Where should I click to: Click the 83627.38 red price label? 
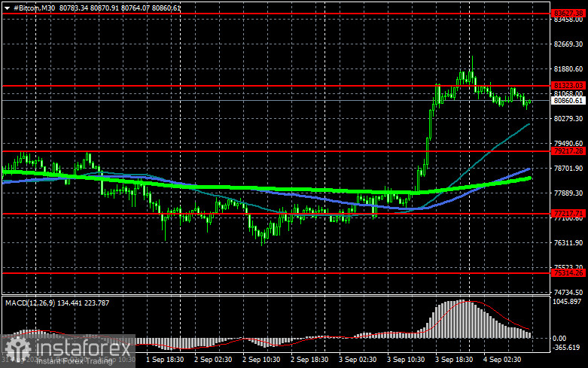[x=568, y=14]
